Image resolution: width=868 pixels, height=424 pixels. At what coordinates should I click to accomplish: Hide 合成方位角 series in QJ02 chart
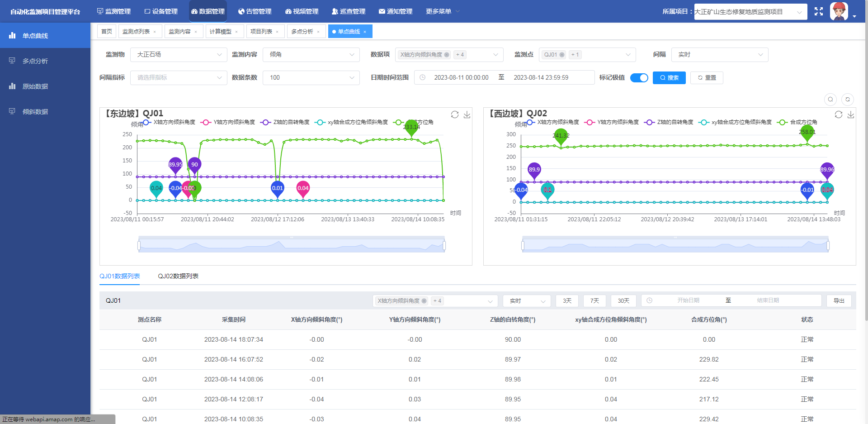pyautogui.click(x=797, y=122)
